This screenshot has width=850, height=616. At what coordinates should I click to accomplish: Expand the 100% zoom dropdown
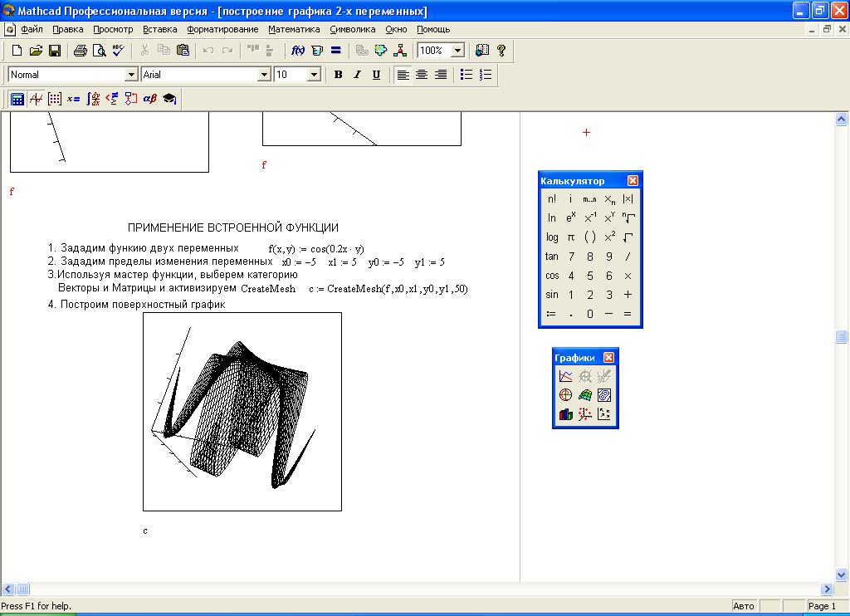tap(458, 51)
